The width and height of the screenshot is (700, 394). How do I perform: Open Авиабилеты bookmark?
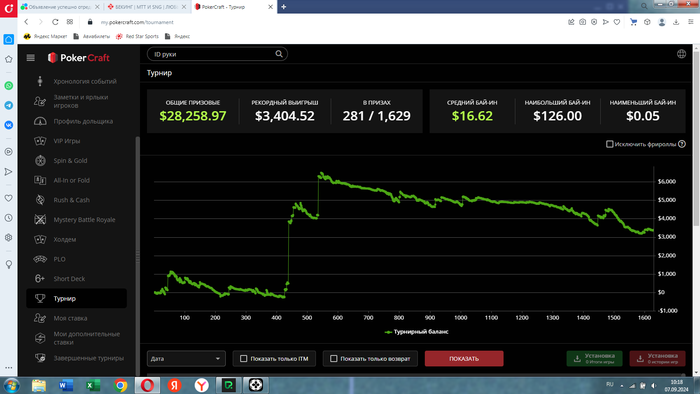tap(92, 36)
